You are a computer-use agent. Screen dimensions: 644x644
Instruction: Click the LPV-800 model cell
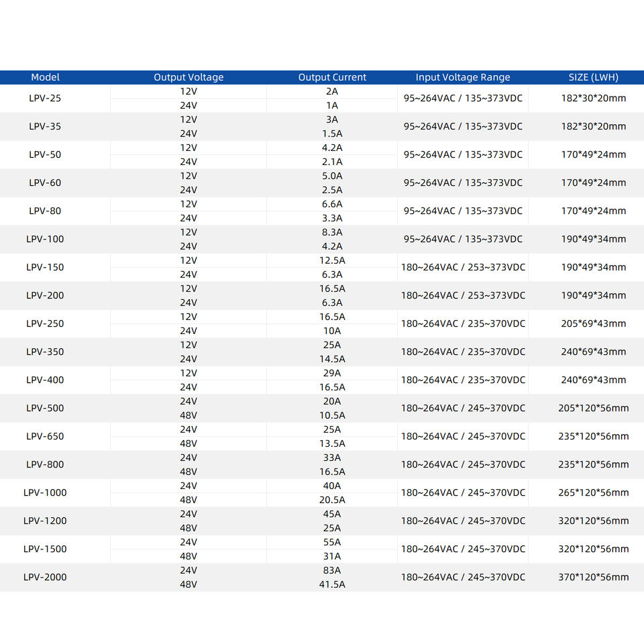[45, 464]
